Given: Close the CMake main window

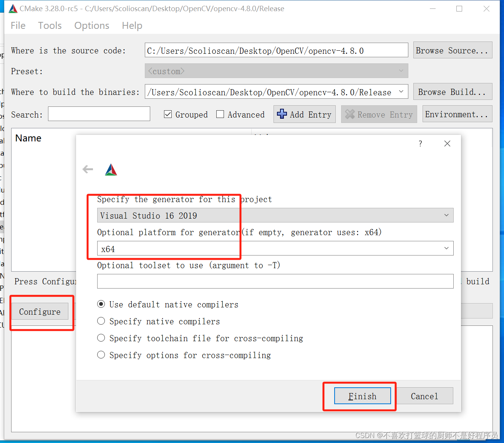Looking at the screenshot, I should [486, 8].
